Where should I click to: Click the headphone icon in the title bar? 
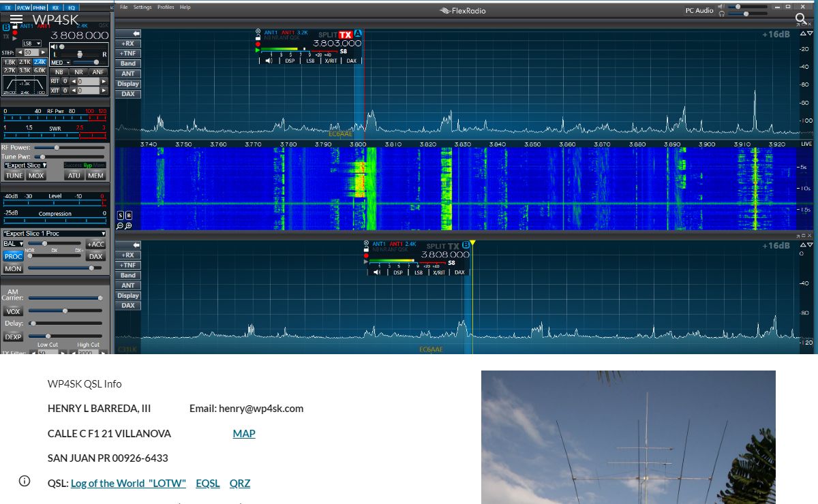721,14
